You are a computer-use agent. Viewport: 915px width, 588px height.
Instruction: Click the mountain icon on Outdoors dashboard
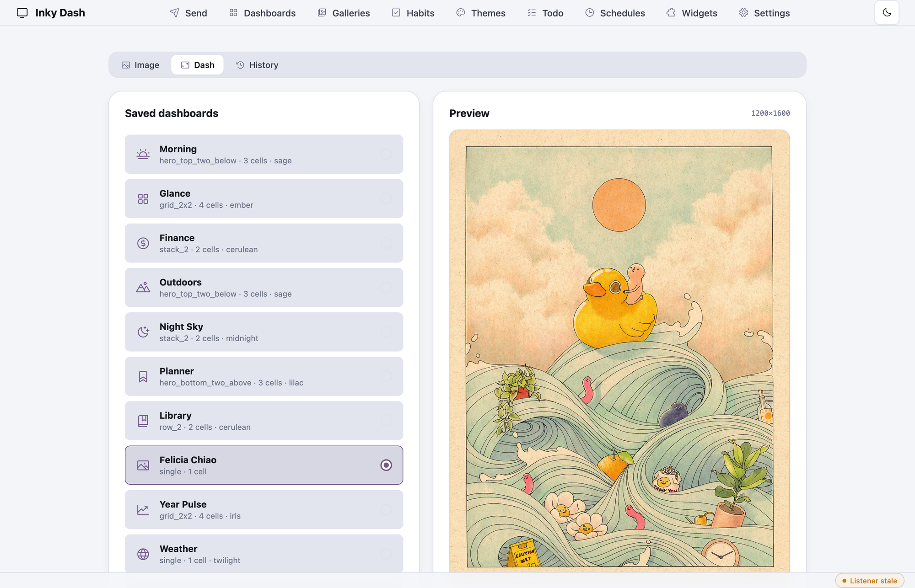click(x=143, y=287)
